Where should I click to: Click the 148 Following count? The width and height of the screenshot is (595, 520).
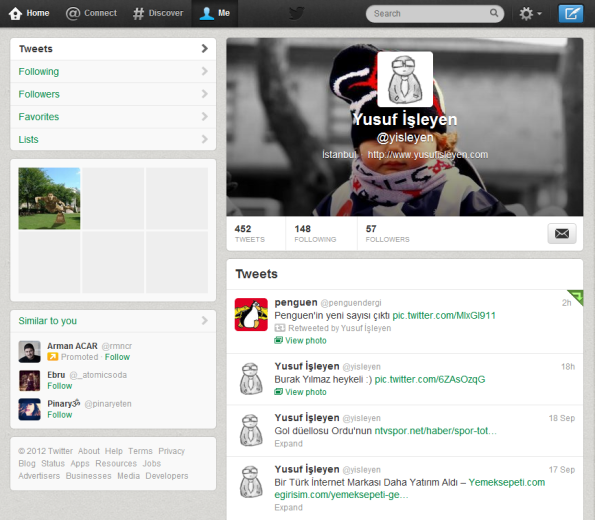315,233
